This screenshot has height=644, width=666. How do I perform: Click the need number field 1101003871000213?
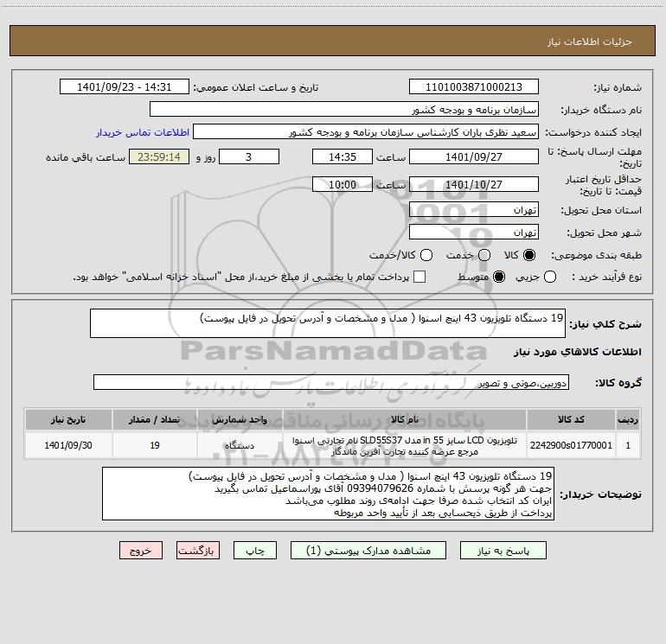pos(474,87)
